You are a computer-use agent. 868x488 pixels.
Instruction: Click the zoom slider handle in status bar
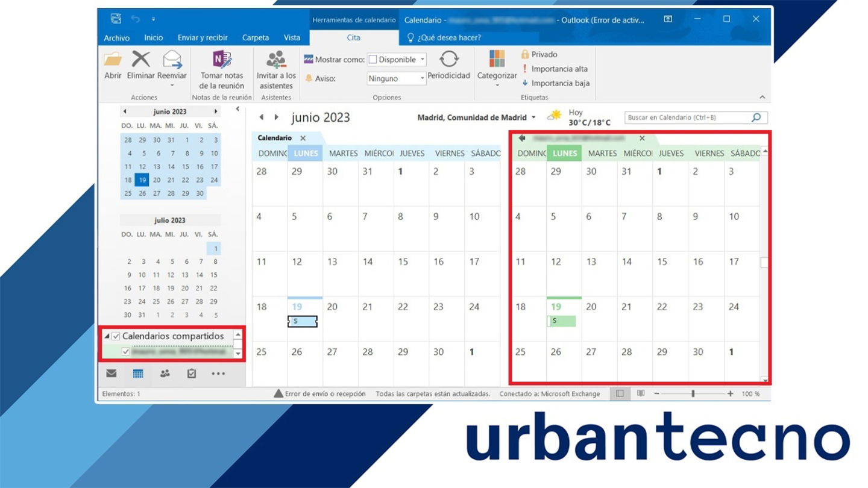coord(693,393)
